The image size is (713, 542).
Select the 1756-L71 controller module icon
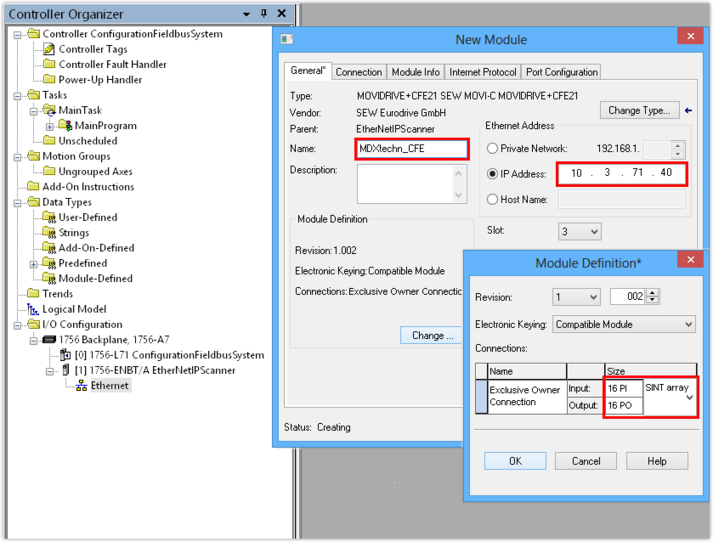(66, 355)
